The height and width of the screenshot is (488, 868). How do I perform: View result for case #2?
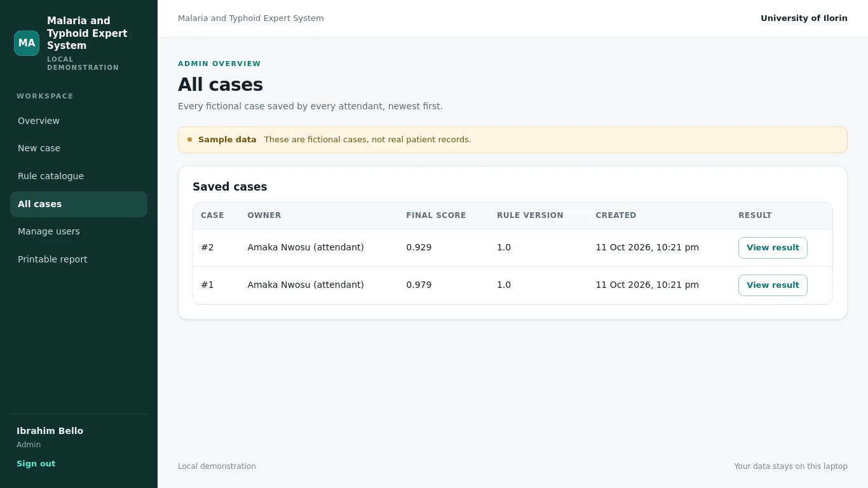(x=773, y=248)
